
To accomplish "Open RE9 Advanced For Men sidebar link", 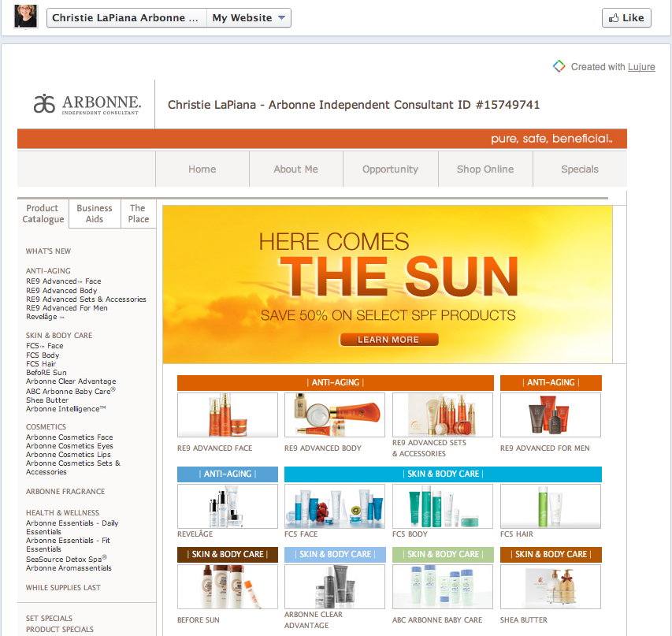I will tap(66, 308).
